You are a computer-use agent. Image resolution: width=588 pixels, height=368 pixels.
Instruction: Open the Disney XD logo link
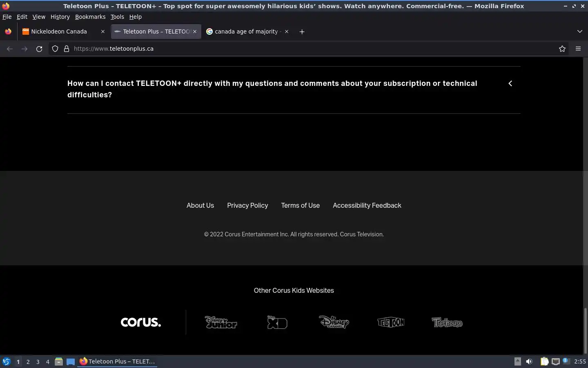click(277, 322)
